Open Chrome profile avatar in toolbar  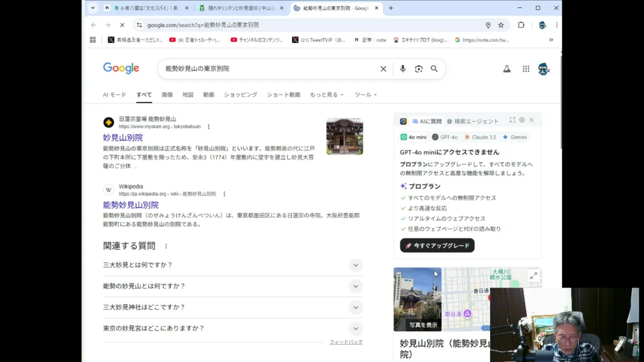(542, 25)
